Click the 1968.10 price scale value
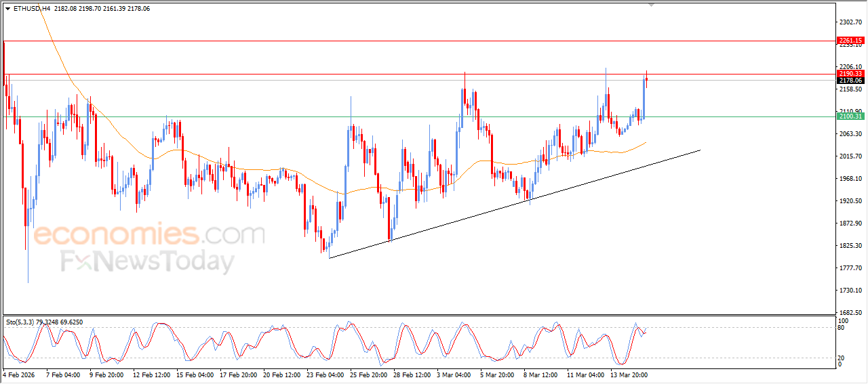 click(x=850, y=179)
